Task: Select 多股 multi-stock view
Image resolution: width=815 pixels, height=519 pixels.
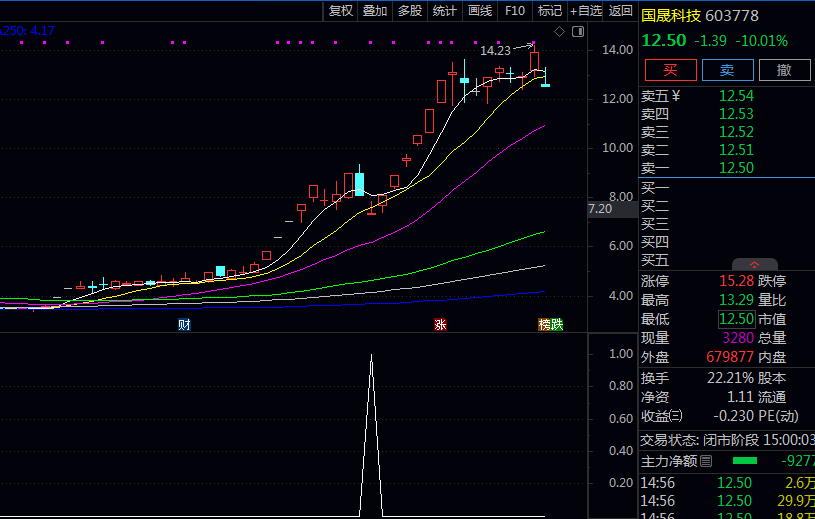Action: 410,10
